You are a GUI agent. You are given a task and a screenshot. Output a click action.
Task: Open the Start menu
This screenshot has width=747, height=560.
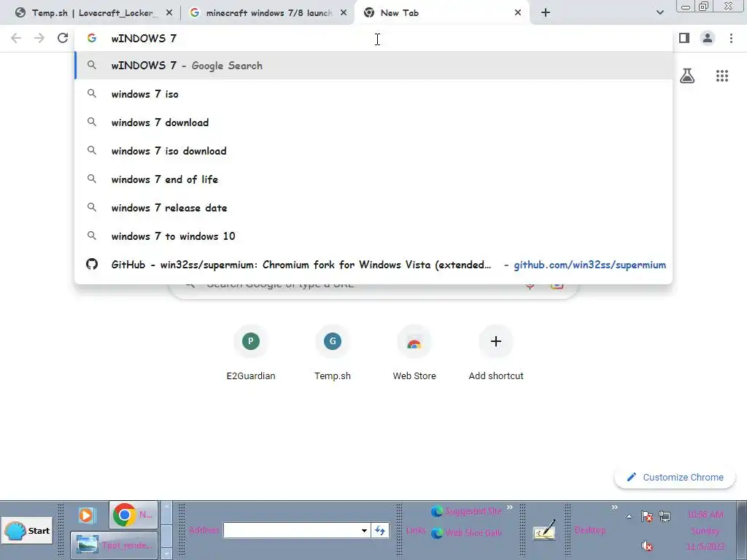coord(27,531)
